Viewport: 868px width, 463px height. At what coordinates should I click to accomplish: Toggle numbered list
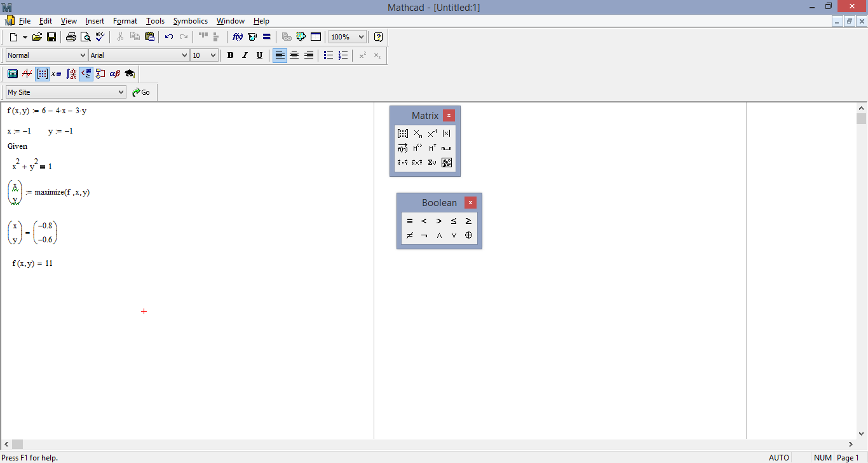coord(343,55)
